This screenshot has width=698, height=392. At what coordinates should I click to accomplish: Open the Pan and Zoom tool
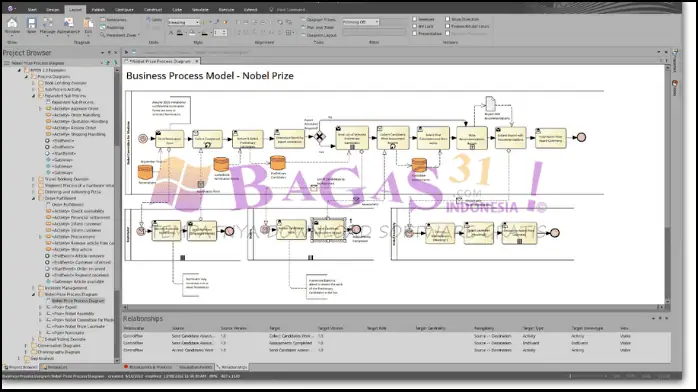coord(317,27)
